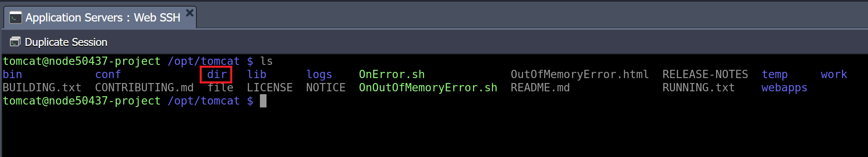Viewport: 868px width, 157px height.
Task: Click the work directory entry
Action: 834,74
